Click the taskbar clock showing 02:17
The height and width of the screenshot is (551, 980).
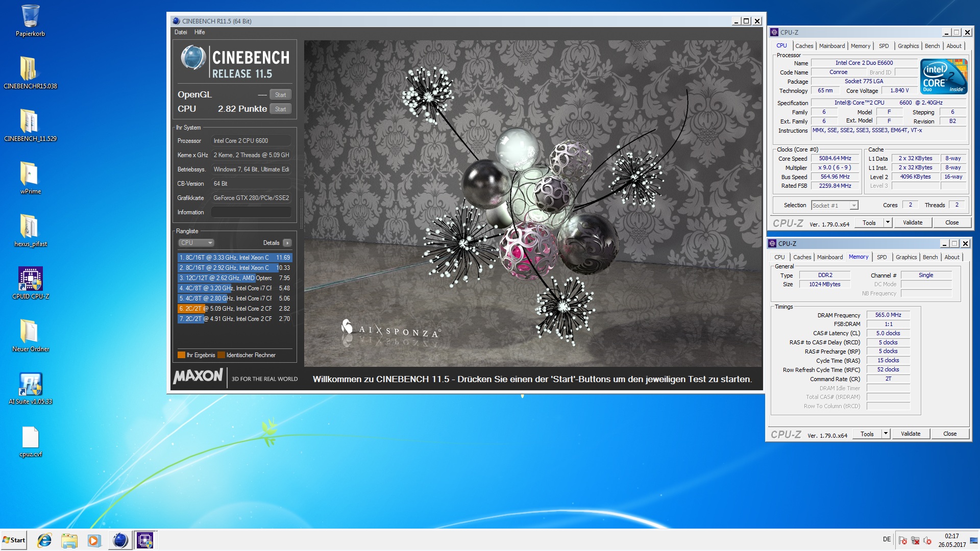(952, 540)
